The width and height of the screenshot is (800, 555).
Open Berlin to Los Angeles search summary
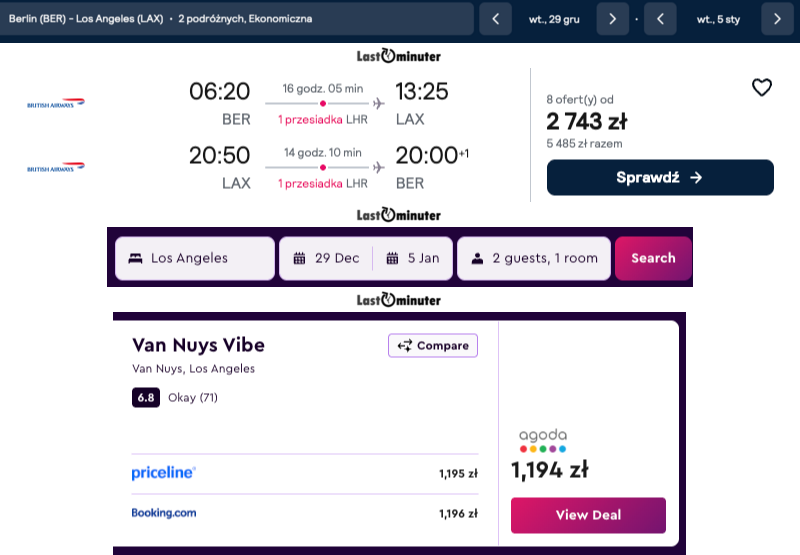coord(237,19)
